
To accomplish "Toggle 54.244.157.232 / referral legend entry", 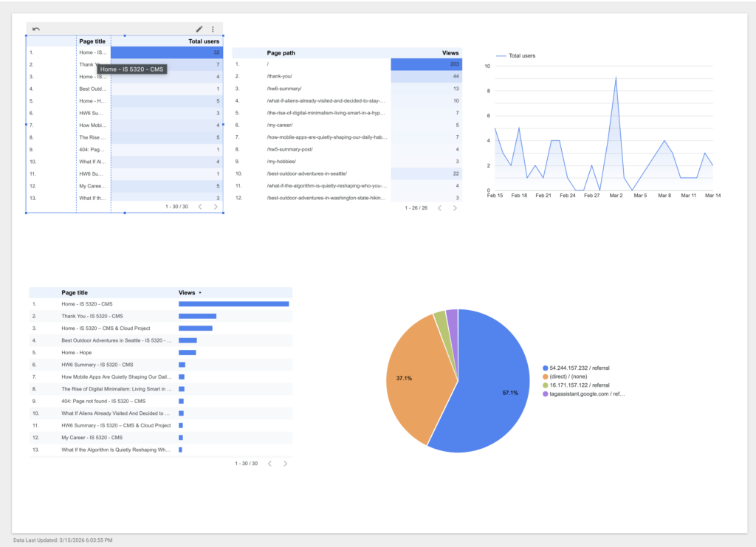I will coord(579,368).
